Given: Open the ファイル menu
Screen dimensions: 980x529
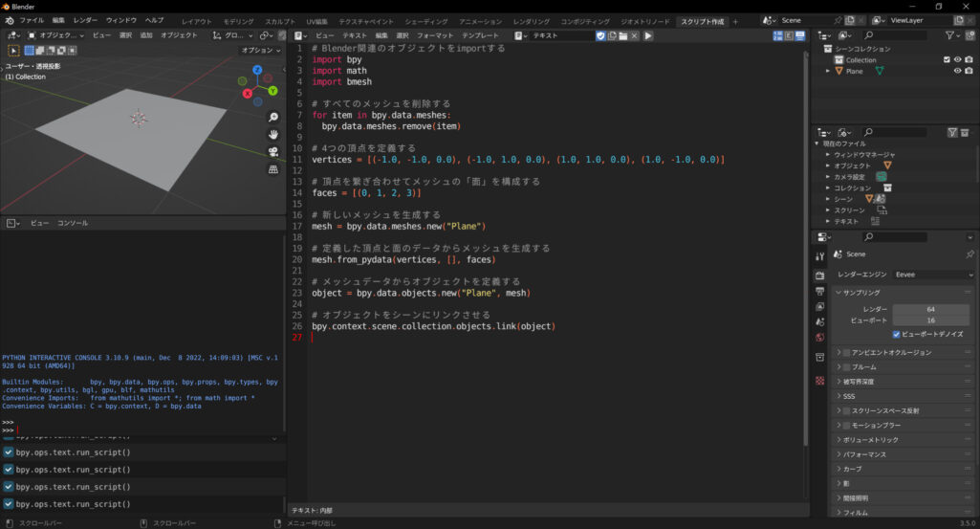Looking at the screenshot, I should [x=32, y=21].
